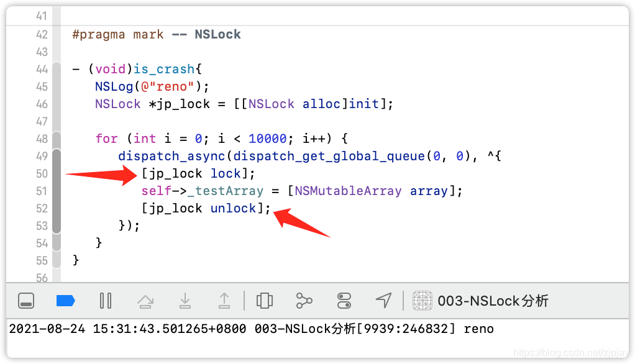Click 'NSMutableArray' in the code
Viewport: 635px width, 364px height.
(348, 191)
